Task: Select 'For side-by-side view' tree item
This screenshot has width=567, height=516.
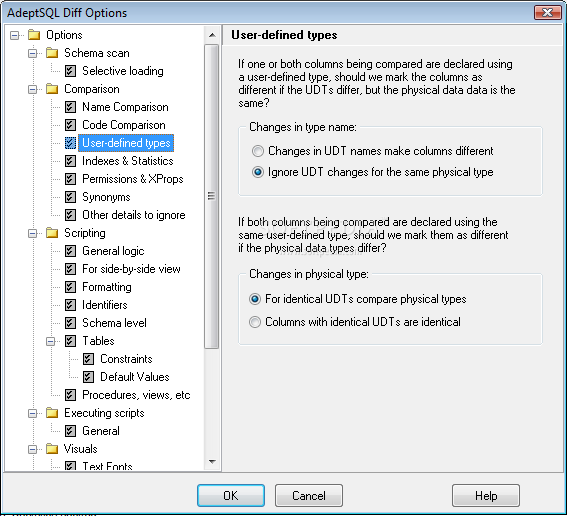Action: (131, 269)
